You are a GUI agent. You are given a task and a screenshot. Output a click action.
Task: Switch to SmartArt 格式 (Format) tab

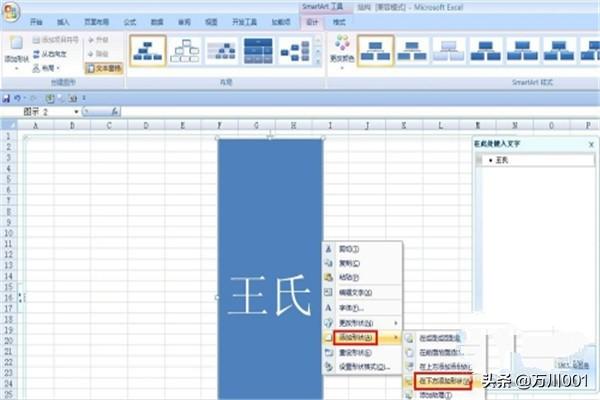click(339, 22)
